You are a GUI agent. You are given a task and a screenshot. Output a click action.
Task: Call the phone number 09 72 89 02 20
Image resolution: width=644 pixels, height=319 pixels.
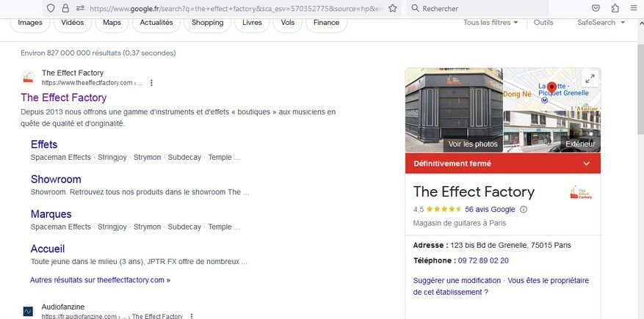click(x=483, y=260)
